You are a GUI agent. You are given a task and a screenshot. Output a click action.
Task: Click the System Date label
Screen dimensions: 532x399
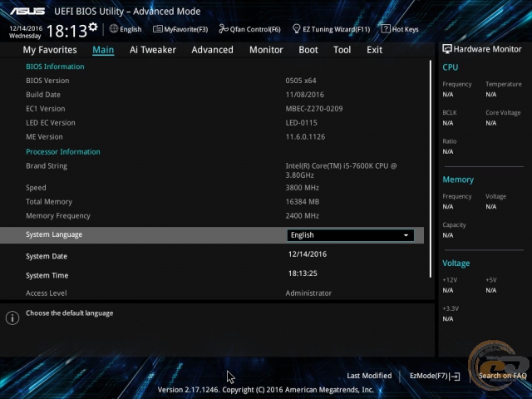(47, 256)
